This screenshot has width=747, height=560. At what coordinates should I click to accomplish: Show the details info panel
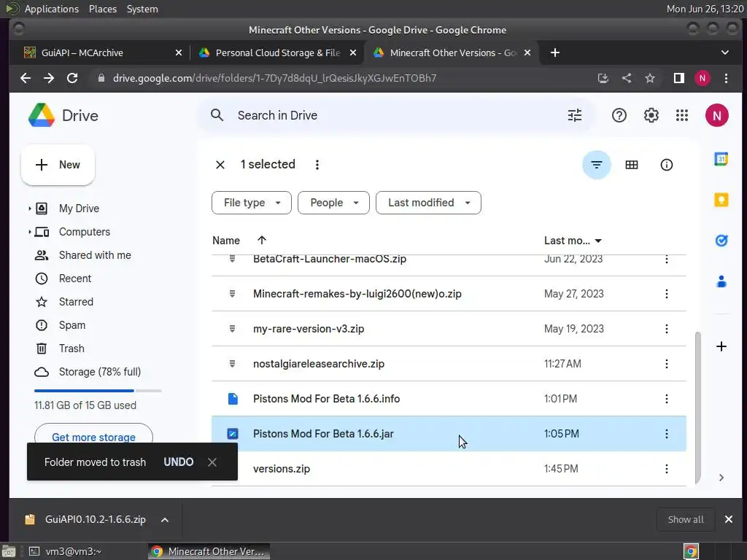[666, 165]
